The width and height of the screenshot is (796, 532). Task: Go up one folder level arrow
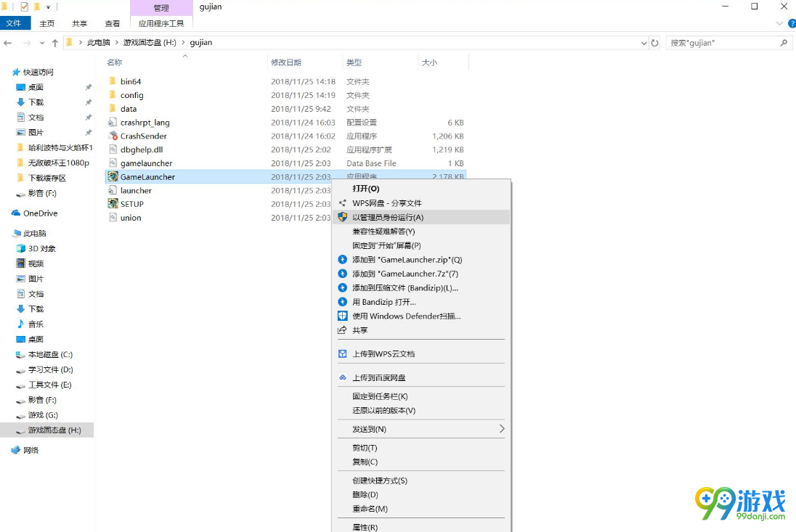pos(54,43)
